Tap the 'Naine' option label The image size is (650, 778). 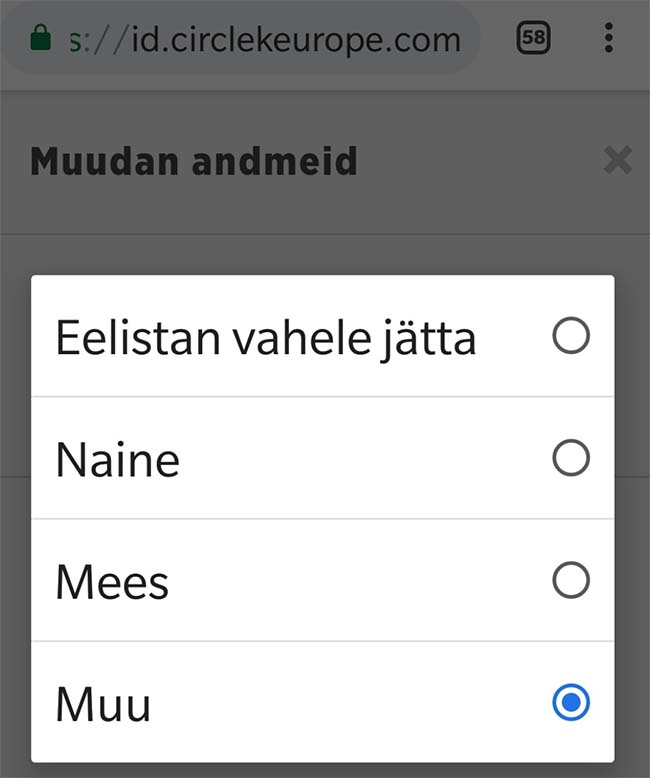tap(118, 460)
